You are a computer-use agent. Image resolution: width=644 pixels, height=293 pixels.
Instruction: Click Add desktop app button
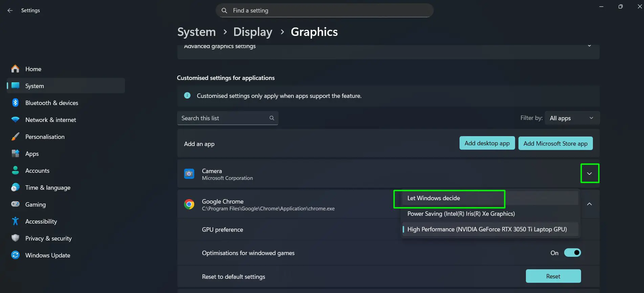coord(487,143)
